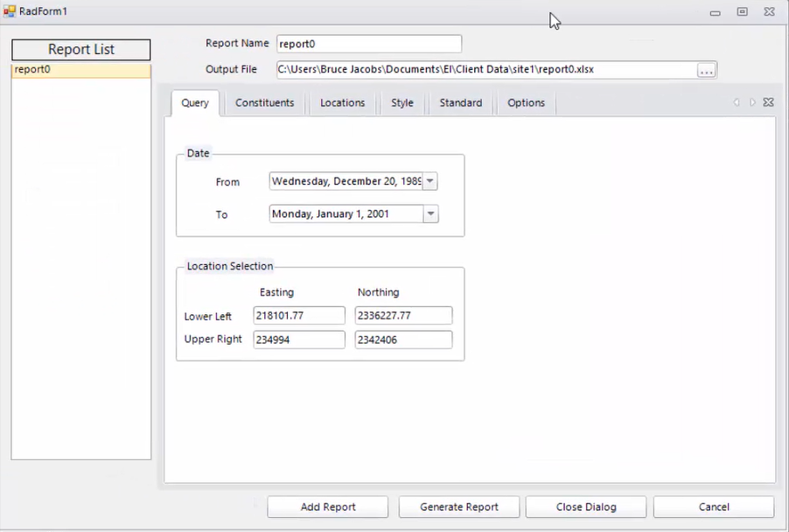The height and width of the screenshot is (532, 789).
Task: Switch to the Constituents tab
Action: [x=264, y=102]
